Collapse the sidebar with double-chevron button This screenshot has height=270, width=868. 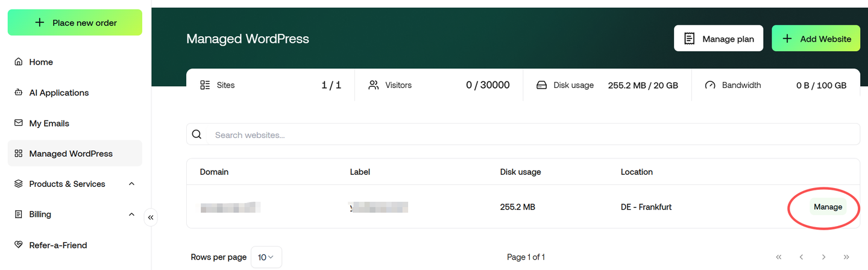coord(151,218)
